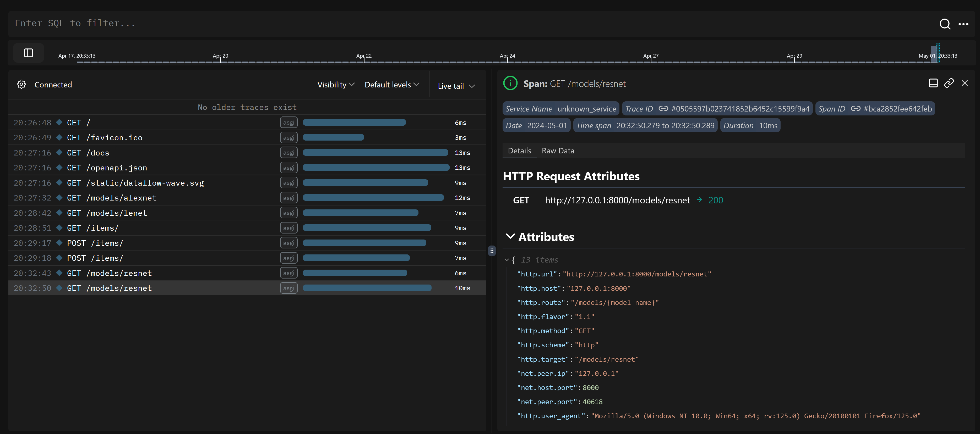Click the Span ID link icon
980x434 pixels.
(x=856, y=109)
